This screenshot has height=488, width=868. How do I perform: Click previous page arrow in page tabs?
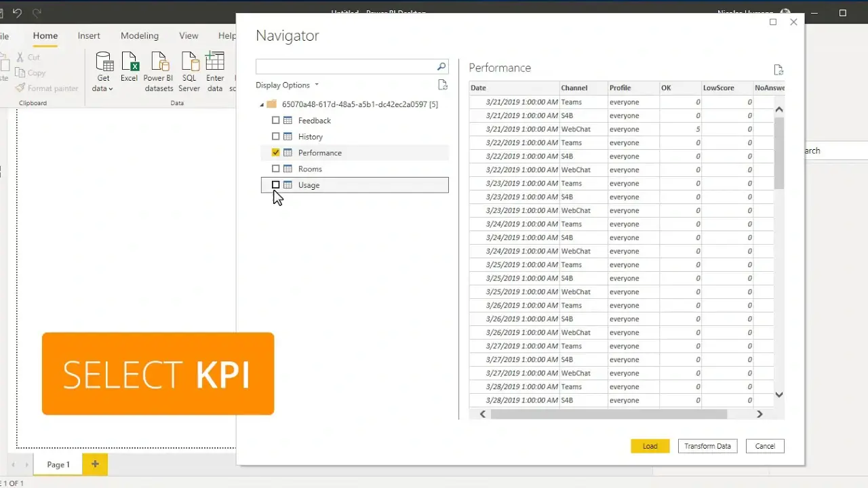(14, 465)
